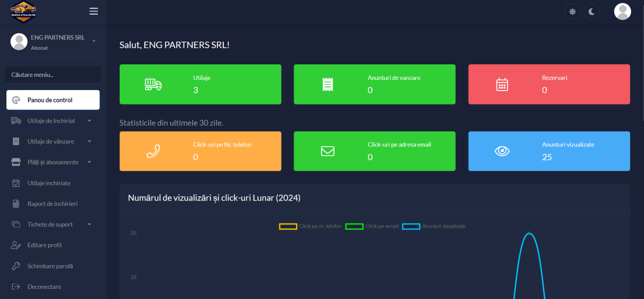Open user avatar in top right corner
Viewport: 644px width, 299px height.
pos(622,12)
